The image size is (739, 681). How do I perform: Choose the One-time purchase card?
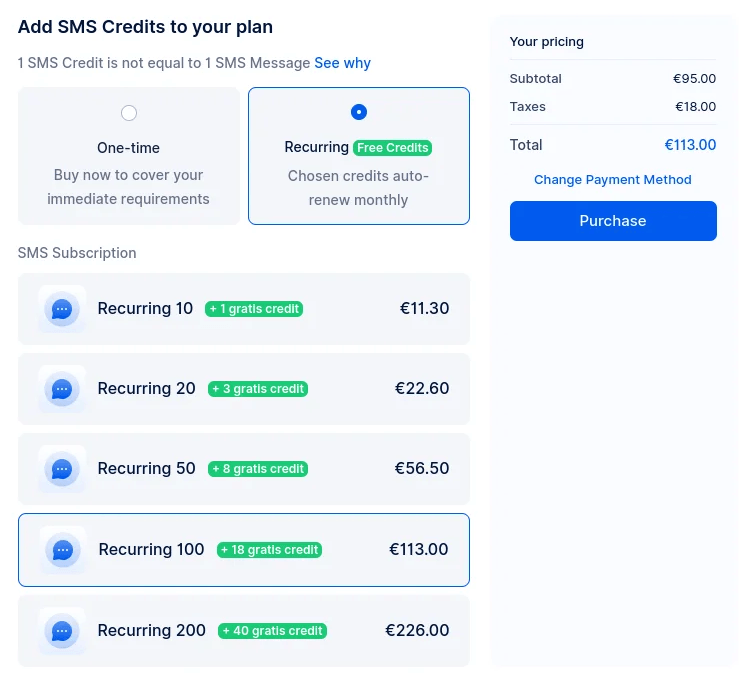(129, 156)
